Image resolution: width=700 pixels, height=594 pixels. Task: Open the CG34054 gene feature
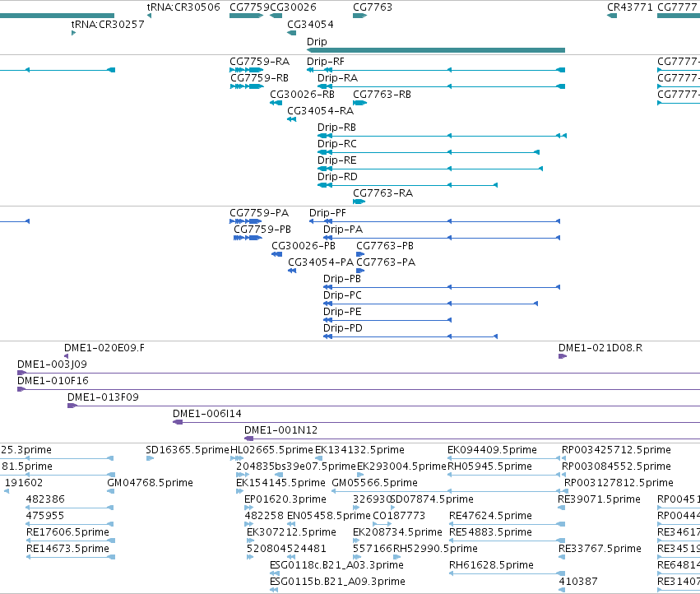click(291, 33)
